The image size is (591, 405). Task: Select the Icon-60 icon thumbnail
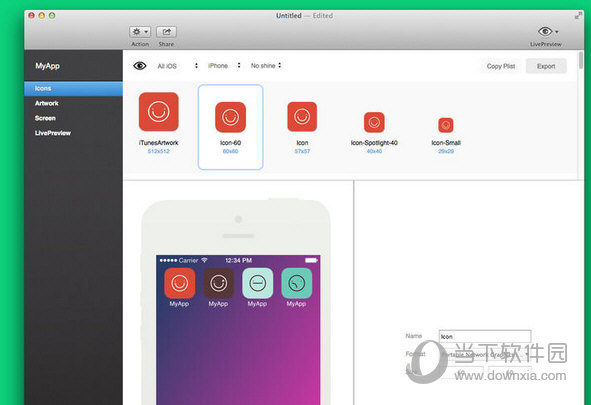point(230,117)
